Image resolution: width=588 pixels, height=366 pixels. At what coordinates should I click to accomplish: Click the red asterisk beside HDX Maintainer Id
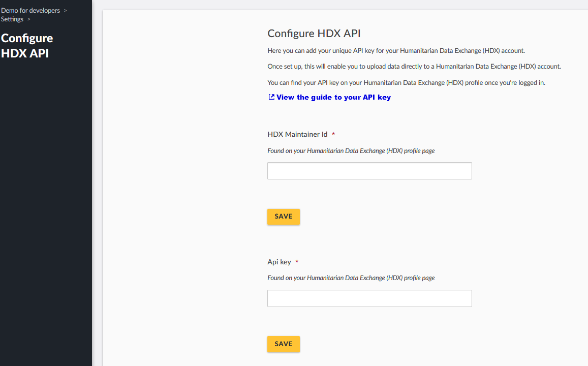(x=333, y=134)
